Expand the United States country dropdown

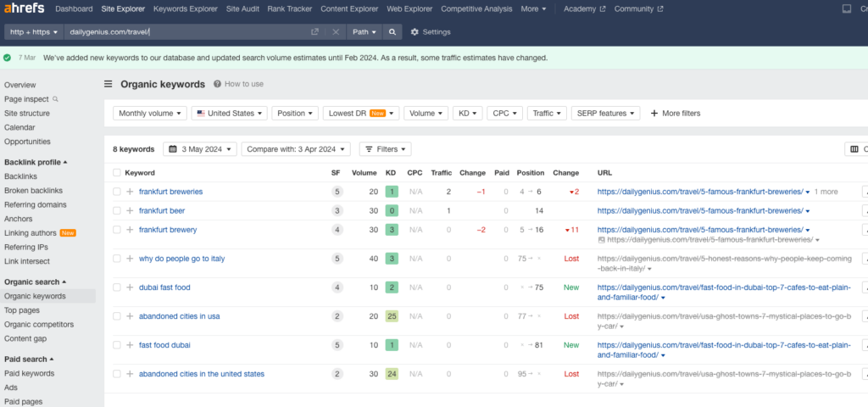point(229,113)
